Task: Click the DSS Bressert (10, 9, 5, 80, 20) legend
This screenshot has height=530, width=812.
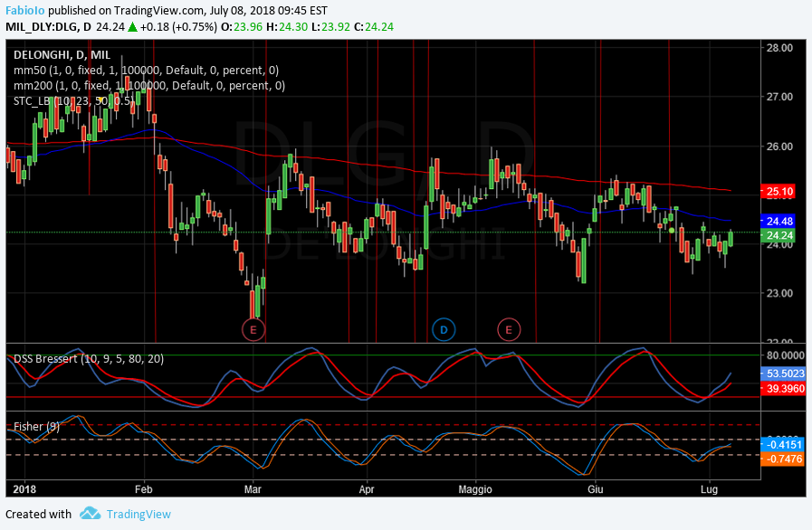Action: coord(89,359)
